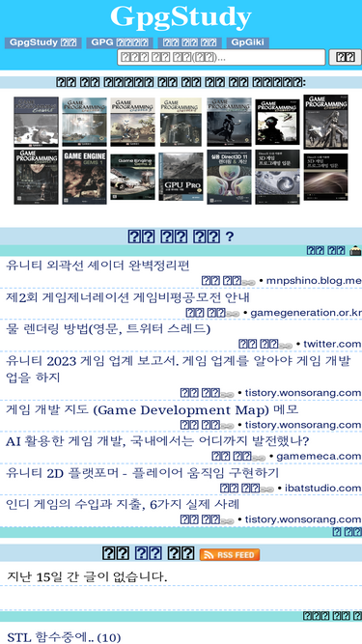Image resolution: width=362 pixels, height=644 pixels.
Task: Open the black Game Programming cover beside Game Engine Gems 1
Action: click(x=36, y=177)
